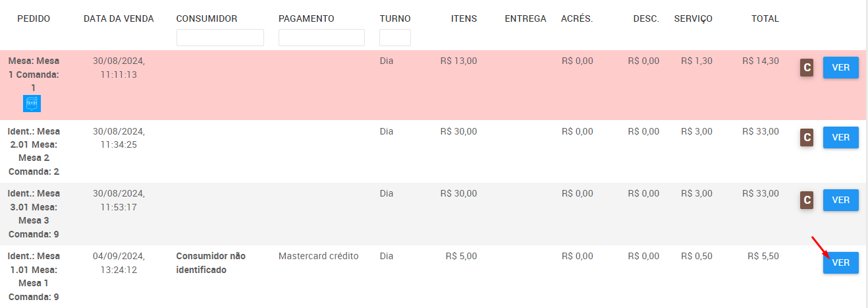The width and height of the screenshot is (868, 308).
Task: Select the Consumidor não identificado cell
Action: tap(211, 262)
